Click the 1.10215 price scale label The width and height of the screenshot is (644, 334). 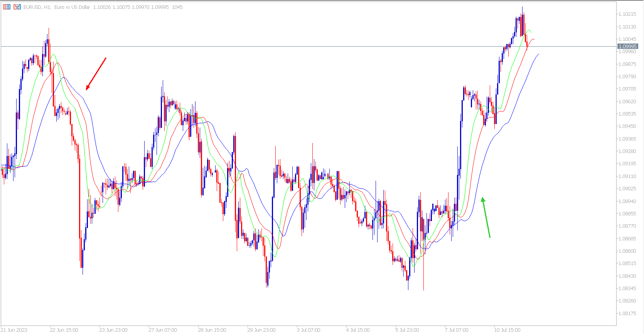(x=627, y=14)
